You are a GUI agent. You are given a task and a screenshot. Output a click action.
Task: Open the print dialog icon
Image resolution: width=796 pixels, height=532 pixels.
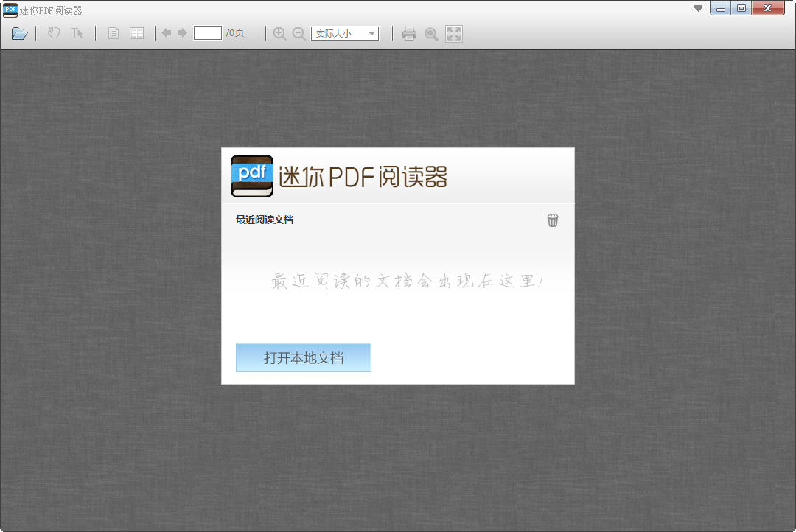[409, 33]
